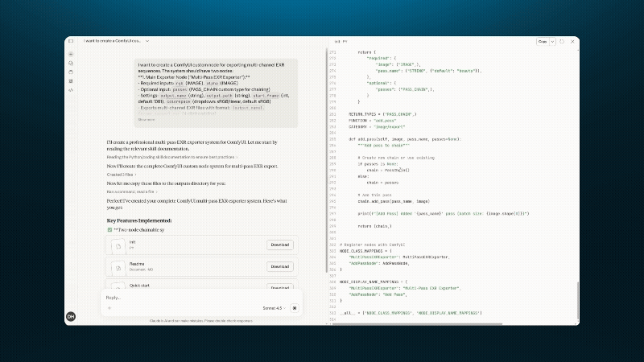Viewport: 644px width, 362px height.
Task: Click the code panel file name label
Action: click(341, 42)
